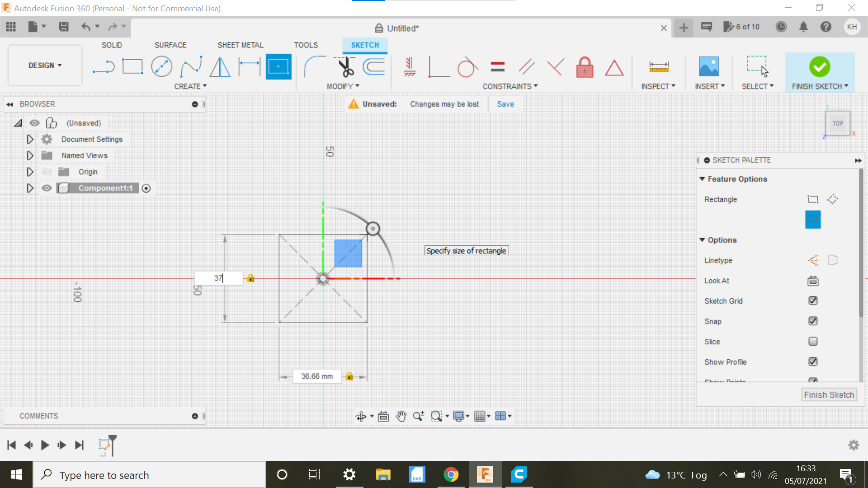This screenshot has height=488, width=868.
Task: Select the Trim tool in Modify
Action: point(344,66)
